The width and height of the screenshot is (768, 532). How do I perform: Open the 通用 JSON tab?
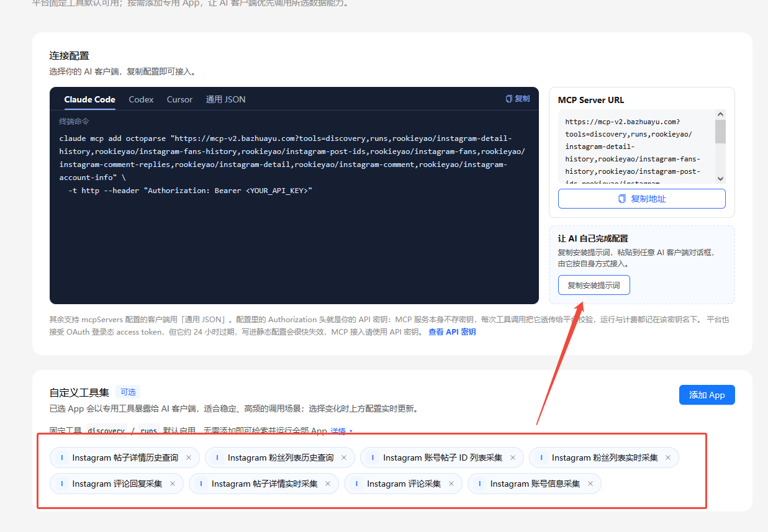[x=225, y=99]
